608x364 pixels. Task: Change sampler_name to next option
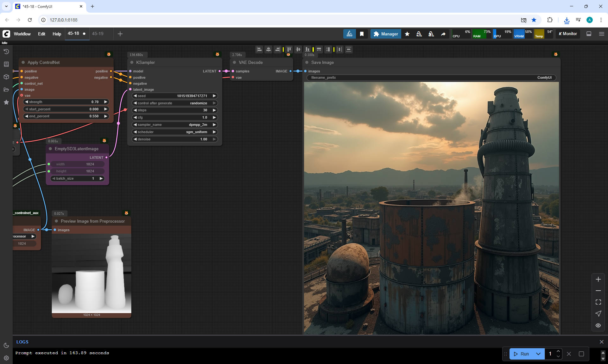(x=214, y=125)
